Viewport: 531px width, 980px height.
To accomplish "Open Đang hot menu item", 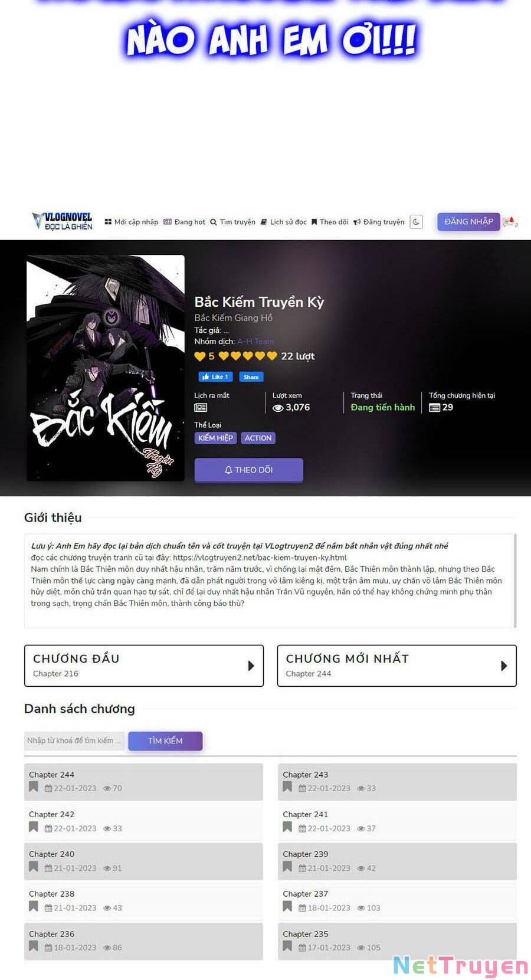I will [185, 222].
